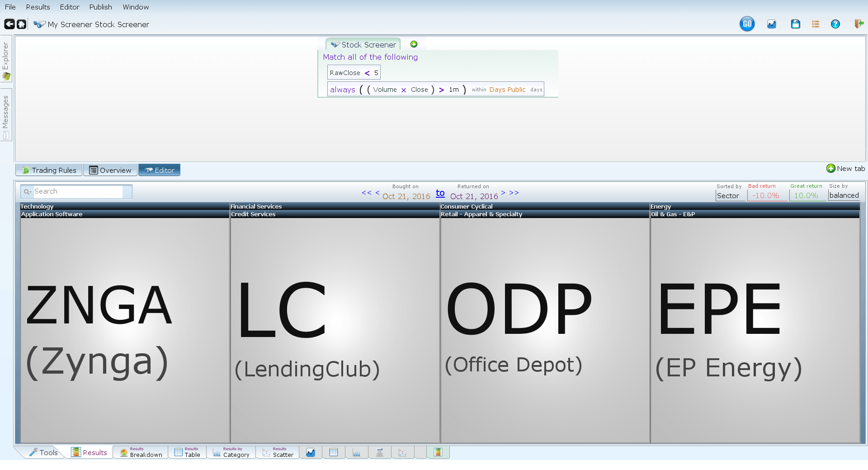Open the ODP (Office Depot) result tile
This screenshot has height=470, width=868.
coord(545,330)
